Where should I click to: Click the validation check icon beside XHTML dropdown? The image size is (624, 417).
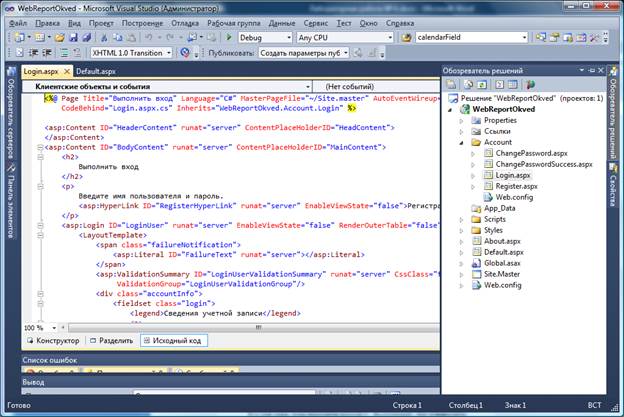[185, 53]
